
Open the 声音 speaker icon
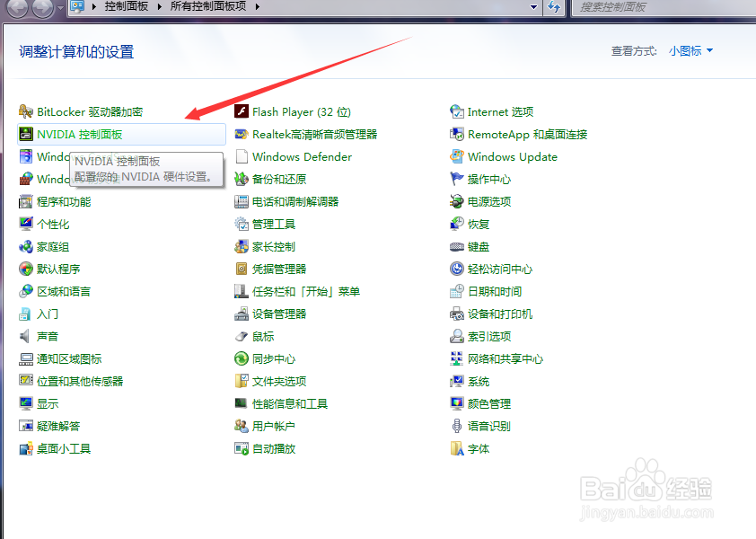click(25, 336)
